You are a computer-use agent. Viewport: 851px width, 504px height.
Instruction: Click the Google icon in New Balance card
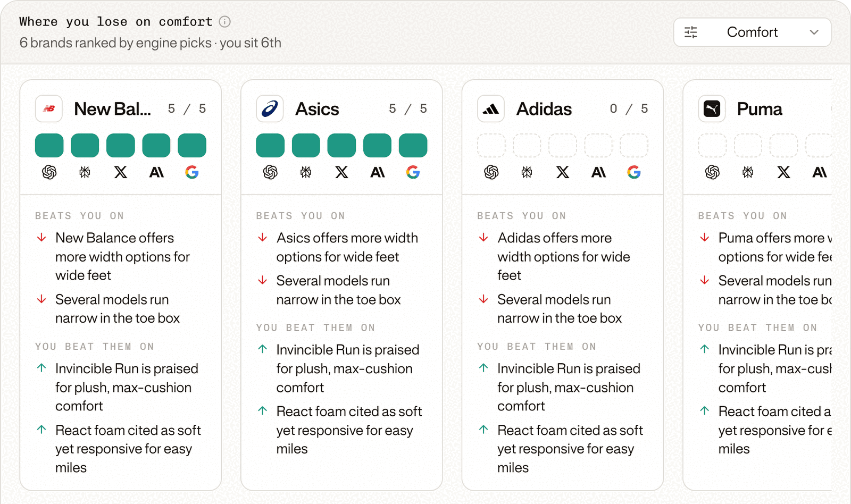[192, 172]
